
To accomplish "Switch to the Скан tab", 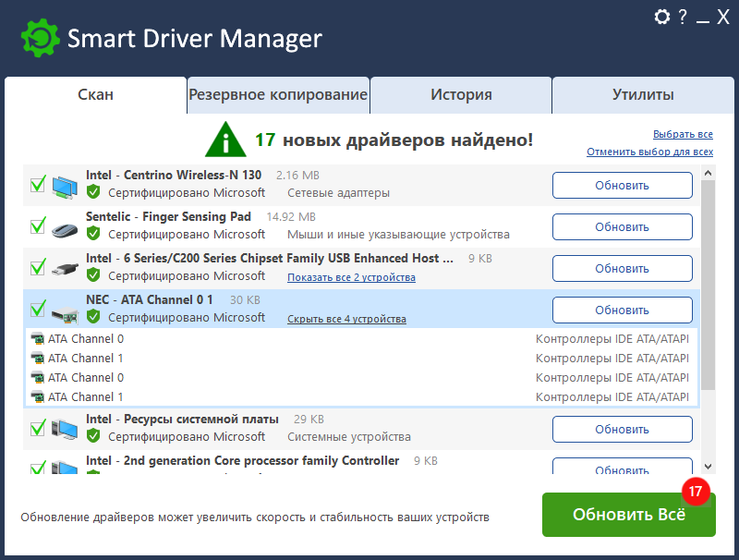I will [x=96, y=95].
